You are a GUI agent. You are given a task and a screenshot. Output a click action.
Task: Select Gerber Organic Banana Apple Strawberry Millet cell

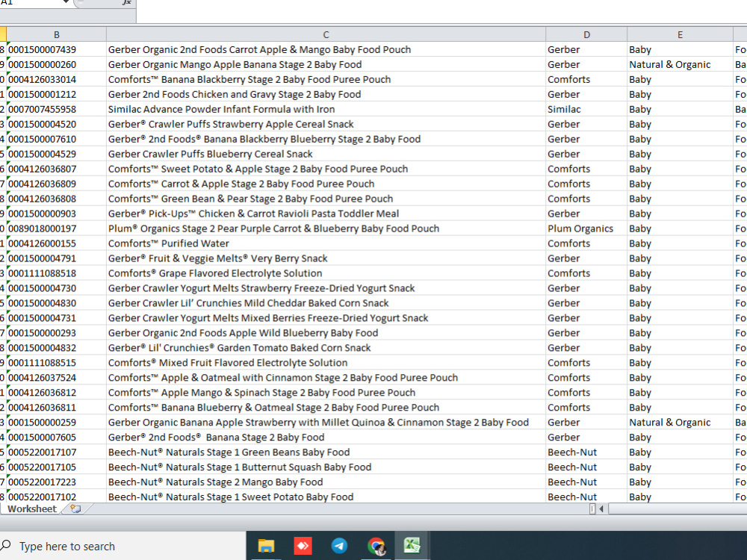(326, 423)
